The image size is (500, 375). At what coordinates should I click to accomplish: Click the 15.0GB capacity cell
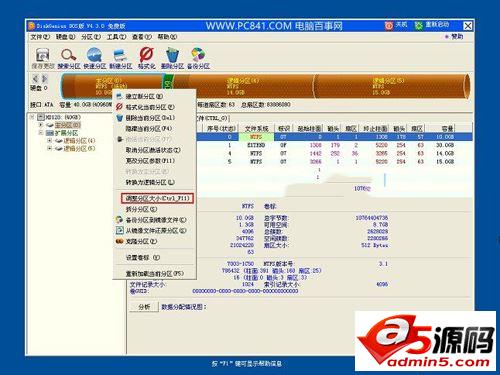pyautogui.click(x=445, y=162)
